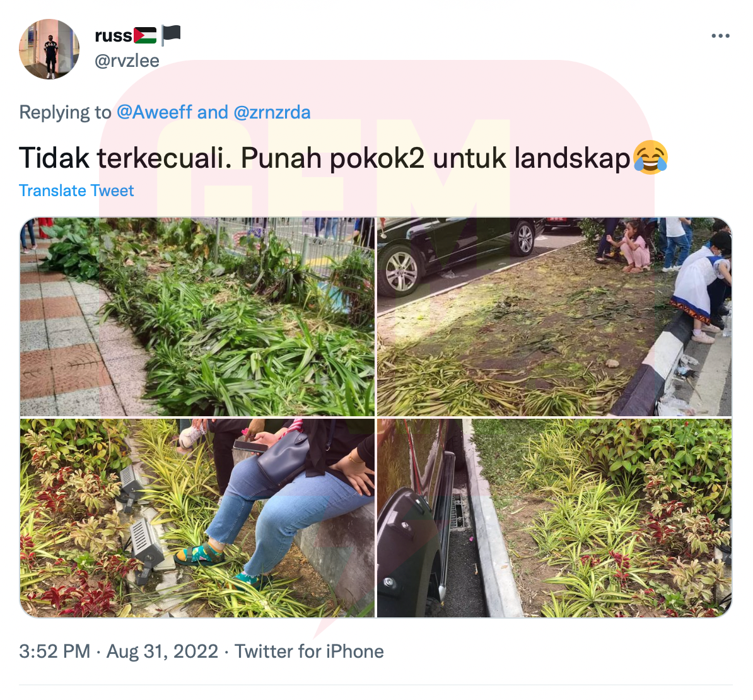Click the 3:52 PM timestamp
This screenshot has height=700, width=753.
click(55, 651)
